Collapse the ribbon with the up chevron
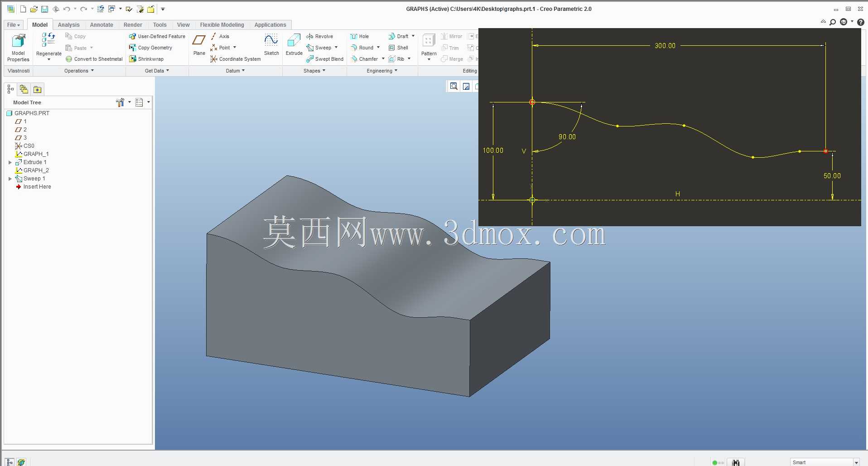This screenshot has width=868, height=466. click(823, 22)
